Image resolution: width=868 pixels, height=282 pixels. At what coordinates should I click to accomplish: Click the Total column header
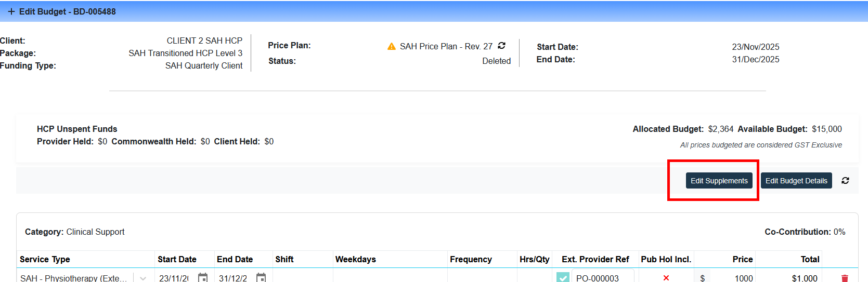click(x=809, y=259)
